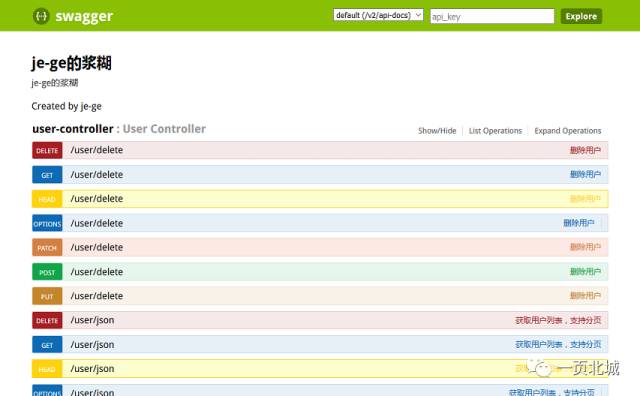Click the POST badge for /user/delete
Screen dimensions: 640x396
pyautogui.click(x=47, y=272)
